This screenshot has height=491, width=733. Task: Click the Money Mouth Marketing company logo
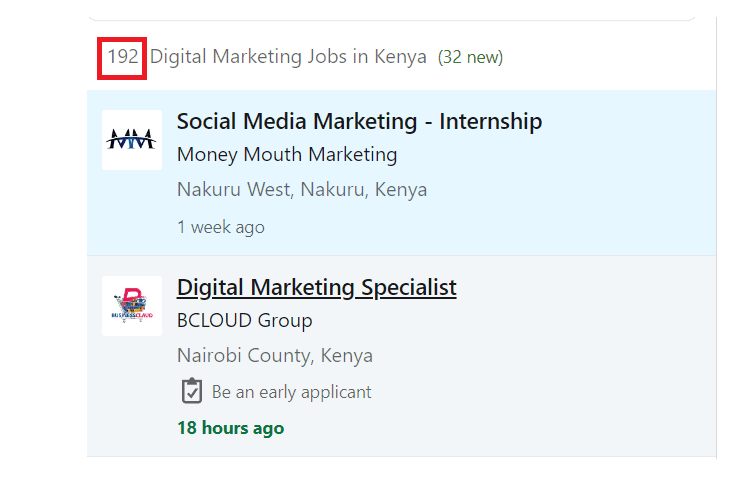pyautogui.click(x=131, y=140)
